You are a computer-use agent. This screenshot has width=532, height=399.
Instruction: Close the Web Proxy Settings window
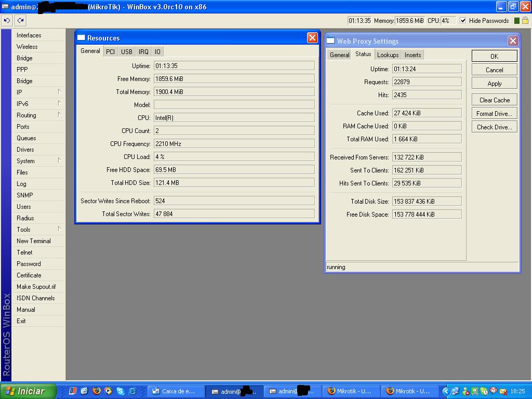tap(513, 41)
